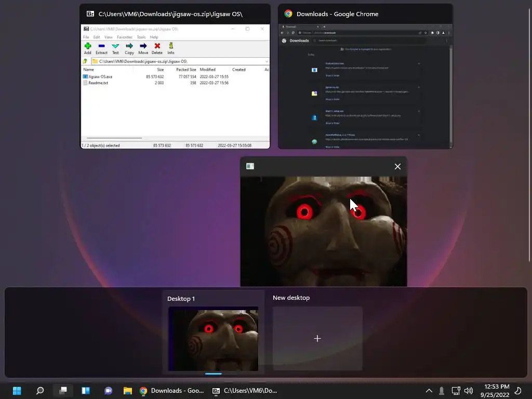Click the Created column header in 7-Zip
532x399 pixels.
click(x=239, y=70)
